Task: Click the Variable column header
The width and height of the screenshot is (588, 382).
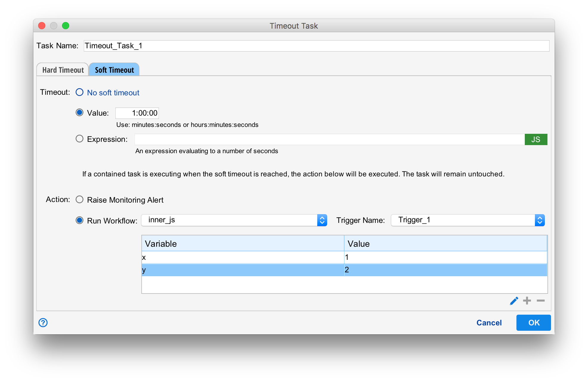Action: click(243, 244)
